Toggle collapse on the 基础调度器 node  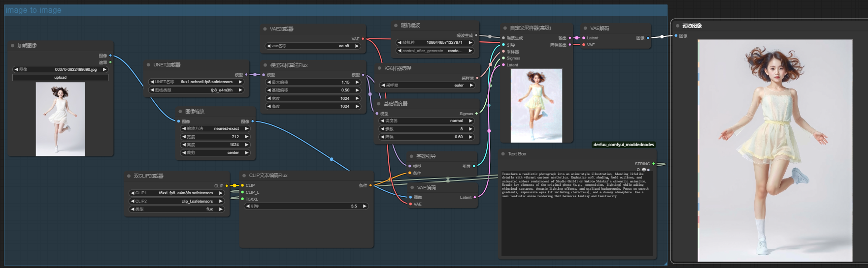[378, 104]
